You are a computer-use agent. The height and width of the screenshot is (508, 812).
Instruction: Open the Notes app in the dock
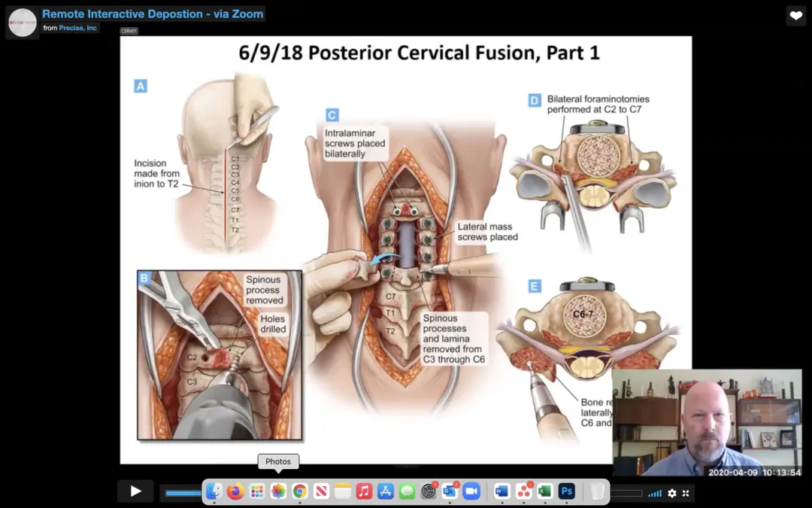(343, 491)
